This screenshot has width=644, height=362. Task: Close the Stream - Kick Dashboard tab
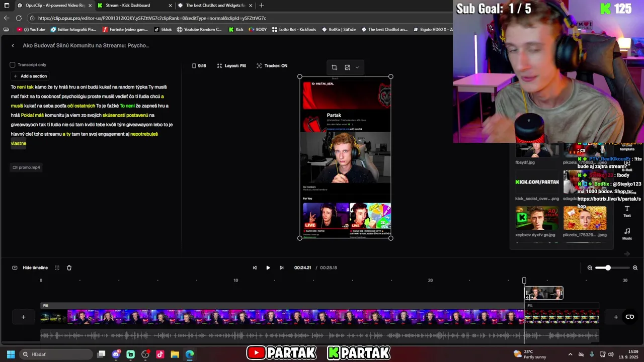170,6
